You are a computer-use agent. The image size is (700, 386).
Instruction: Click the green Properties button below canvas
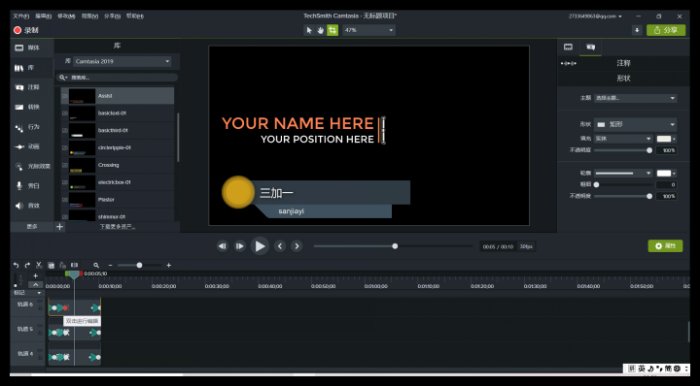point(665,246)
